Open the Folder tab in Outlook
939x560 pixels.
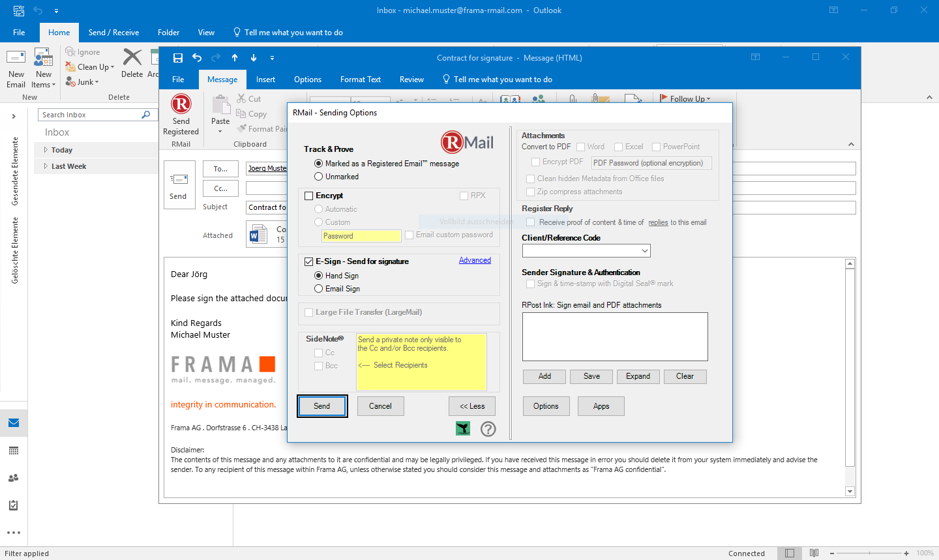pyautogui.click(x=168, y=33)
